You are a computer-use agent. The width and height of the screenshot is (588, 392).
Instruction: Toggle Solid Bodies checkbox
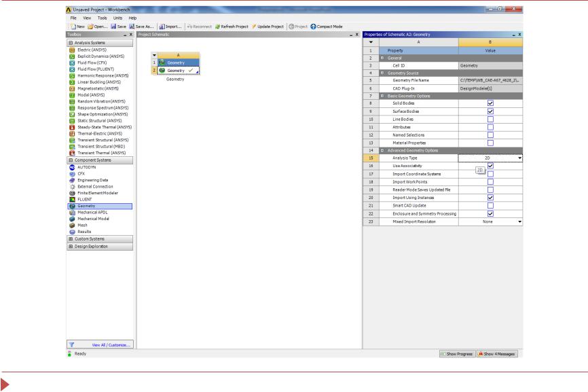click(x=490, y=103)
